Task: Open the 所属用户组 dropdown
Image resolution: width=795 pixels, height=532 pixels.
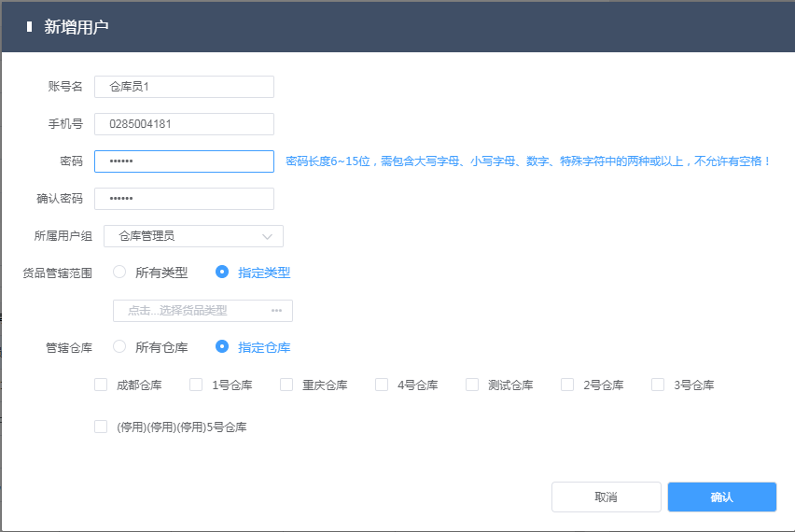Action: pos(193,236)
